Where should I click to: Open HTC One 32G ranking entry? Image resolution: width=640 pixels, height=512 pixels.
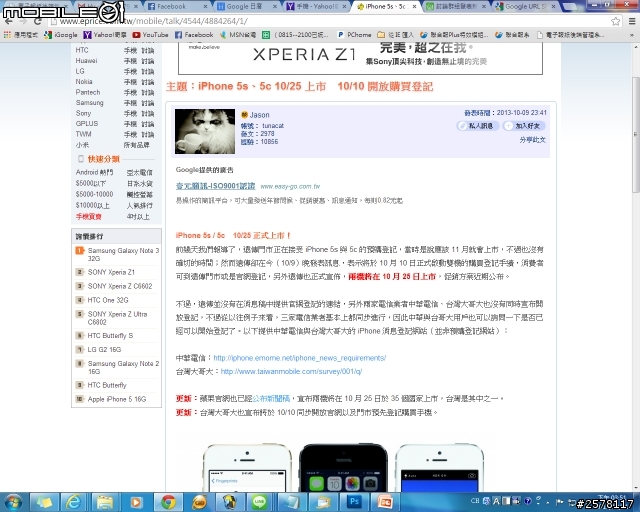(x=108, y=300)
